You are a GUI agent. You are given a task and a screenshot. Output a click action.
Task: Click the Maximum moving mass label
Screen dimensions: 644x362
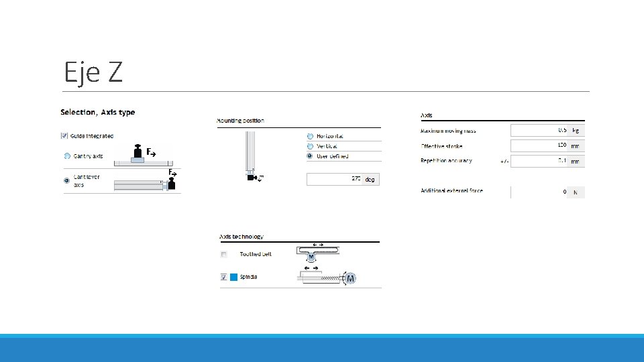[448, 131]
